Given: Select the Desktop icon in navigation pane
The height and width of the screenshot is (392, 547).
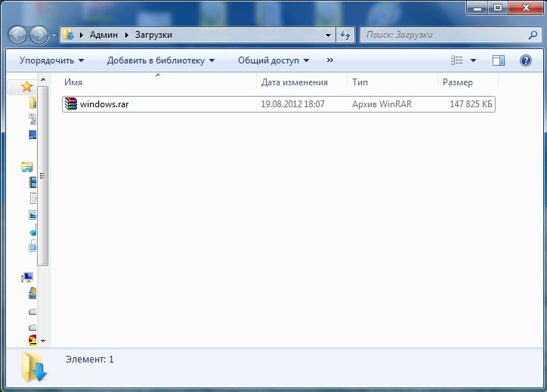Looking at the screenshot, I should click(x=32, y=135).
